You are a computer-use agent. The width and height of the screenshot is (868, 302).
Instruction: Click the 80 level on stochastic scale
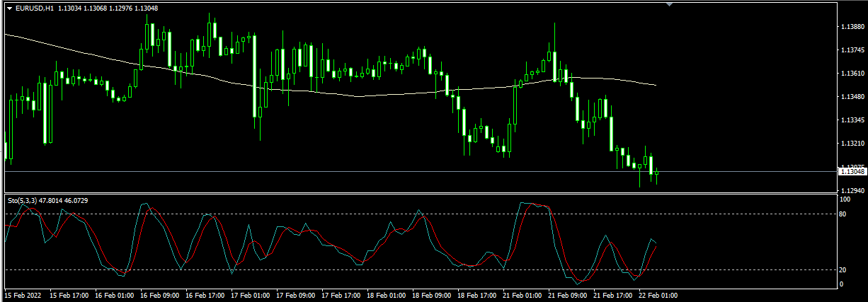point(843,214)
